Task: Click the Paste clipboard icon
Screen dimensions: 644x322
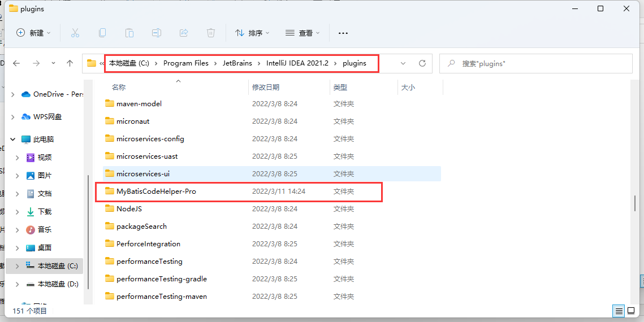Action: [129, 33]
